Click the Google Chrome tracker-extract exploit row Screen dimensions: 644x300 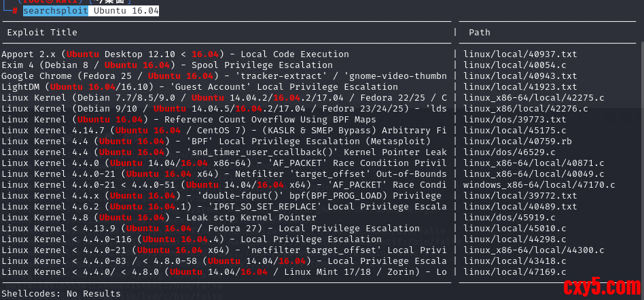(224, 76)
